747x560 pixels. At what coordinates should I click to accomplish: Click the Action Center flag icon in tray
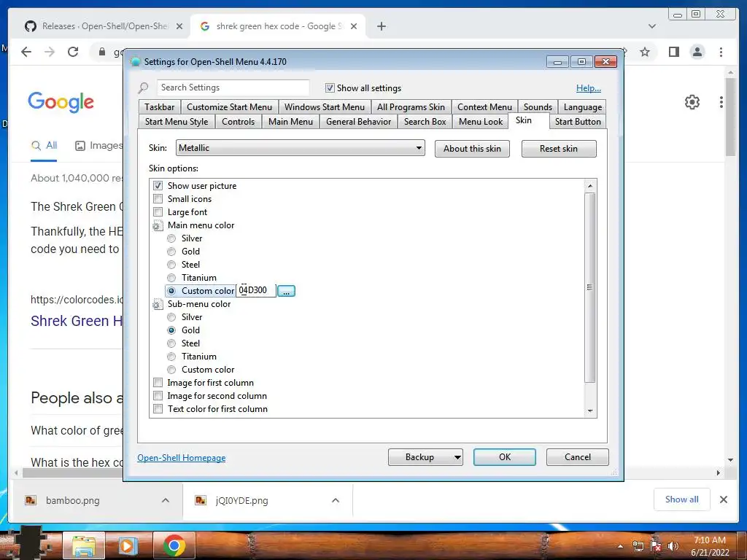(x=656, y=546)
